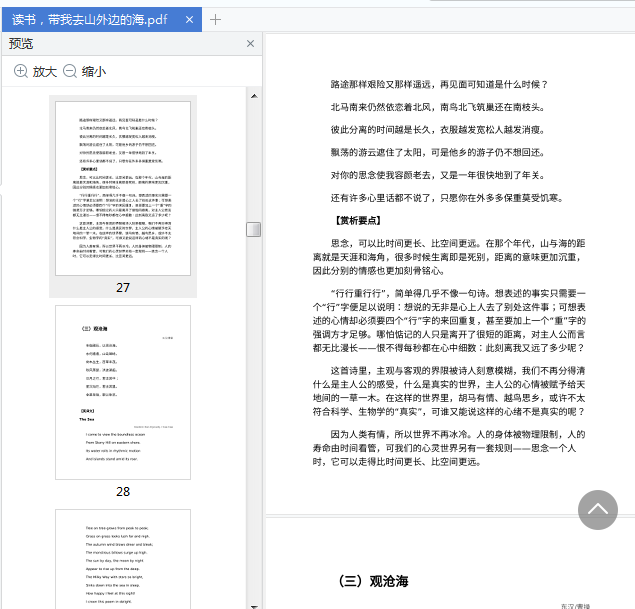Image resolution: width=635 pixels, height=609 pixels.
Task: Click the paragraph starting 这首诗里
Action: point(449,391)
